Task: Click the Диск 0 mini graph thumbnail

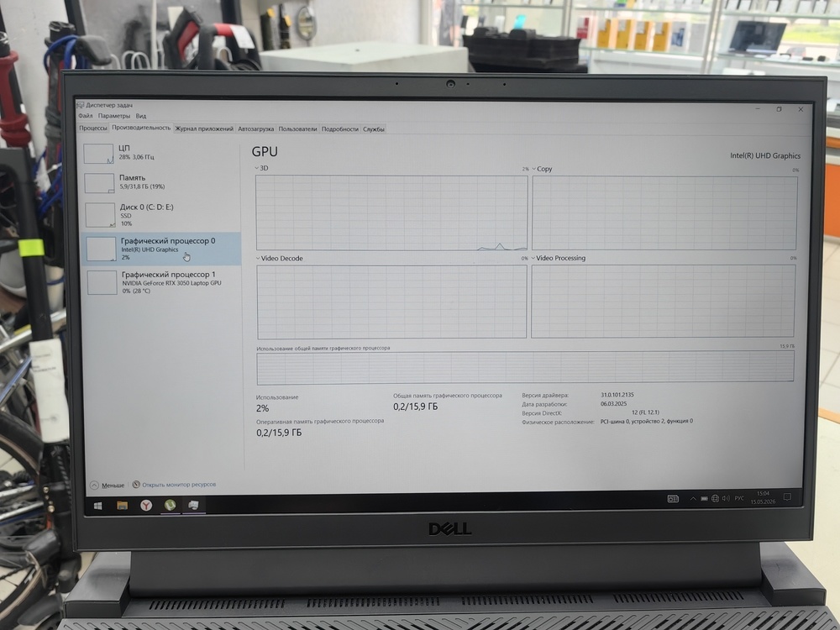Action: [x=101, y=215]
